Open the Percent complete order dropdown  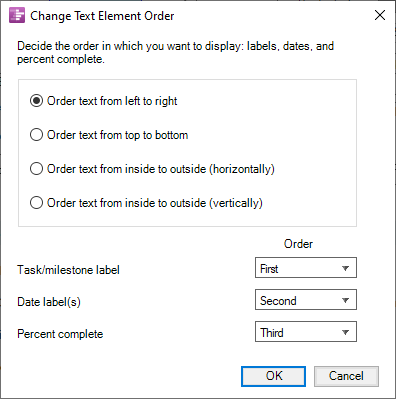[x=306, y=332]
